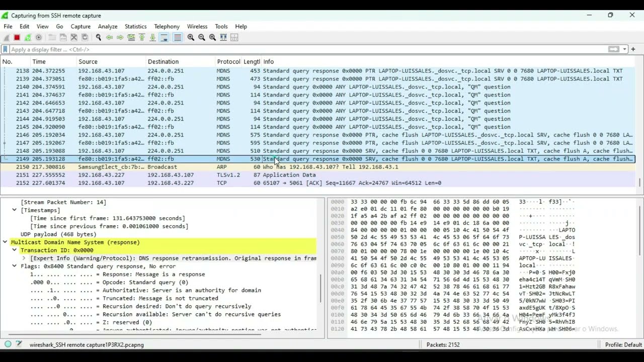Click in the display filter field
This screenshot has width=644, height=362.
(307, 49)
